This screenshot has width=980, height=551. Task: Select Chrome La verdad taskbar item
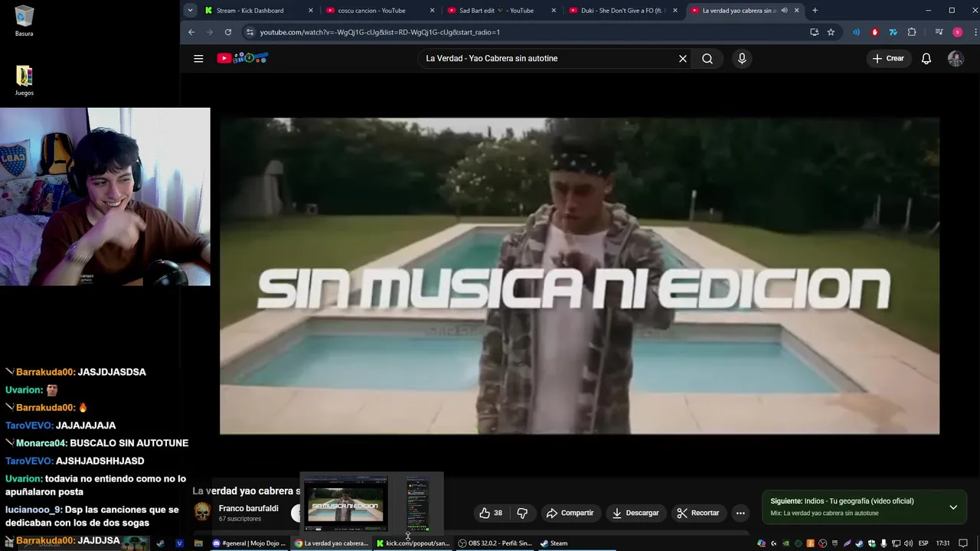pyautogui.click(x=332, y=543)
